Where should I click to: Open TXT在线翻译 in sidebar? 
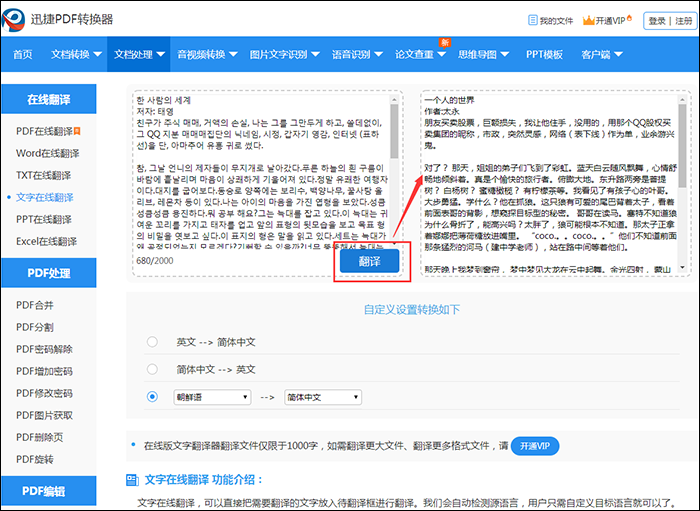click(x=43, y=175)
